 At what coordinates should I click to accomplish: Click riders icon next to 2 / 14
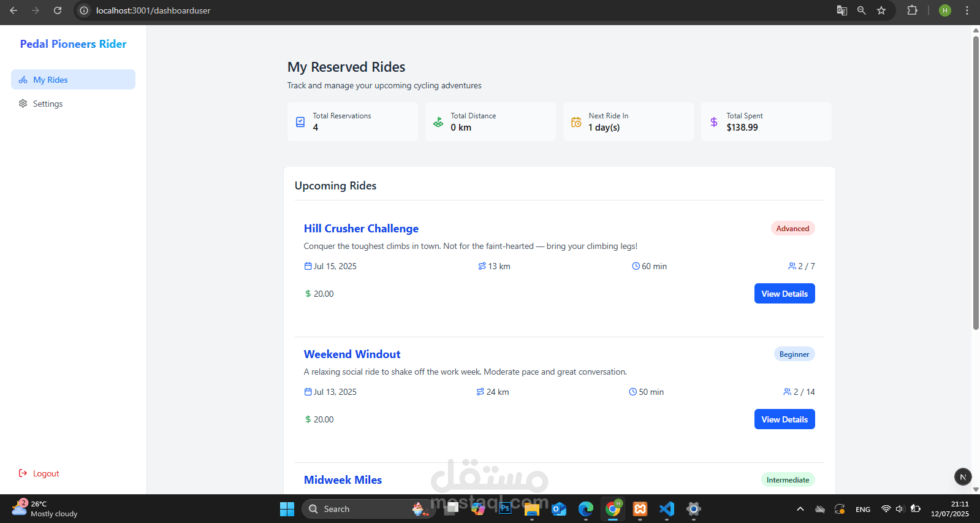coord(788,392)
